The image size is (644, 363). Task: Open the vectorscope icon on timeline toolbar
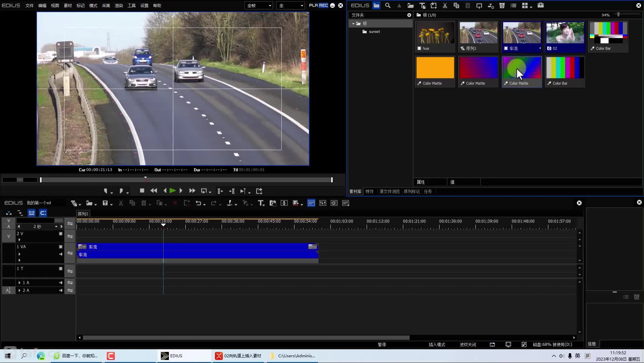click(334, 203)
